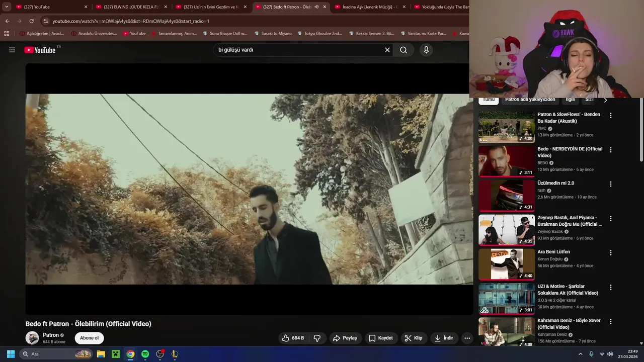Open Açıköğretim bookmark

(41, 34)
